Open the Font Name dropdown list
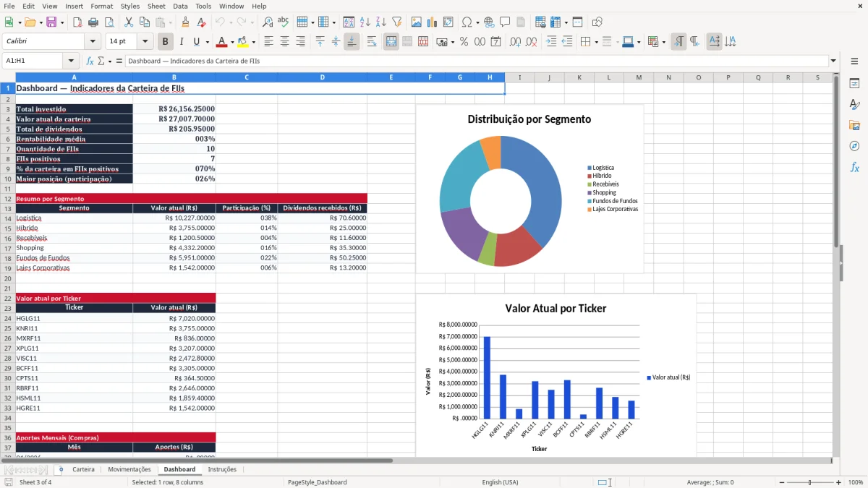868x488 pixels. [x=93, y=42]
